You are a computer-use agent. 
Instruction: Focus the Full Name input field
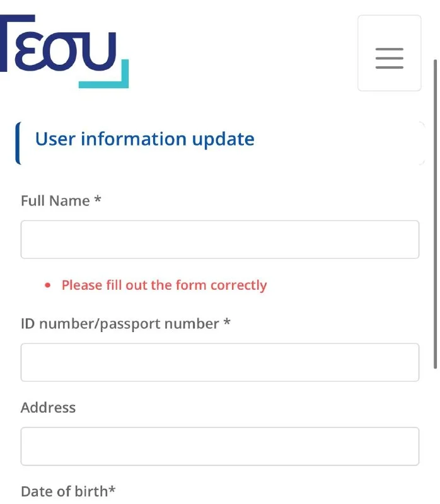pyautogui.click(x=220, y=239)
